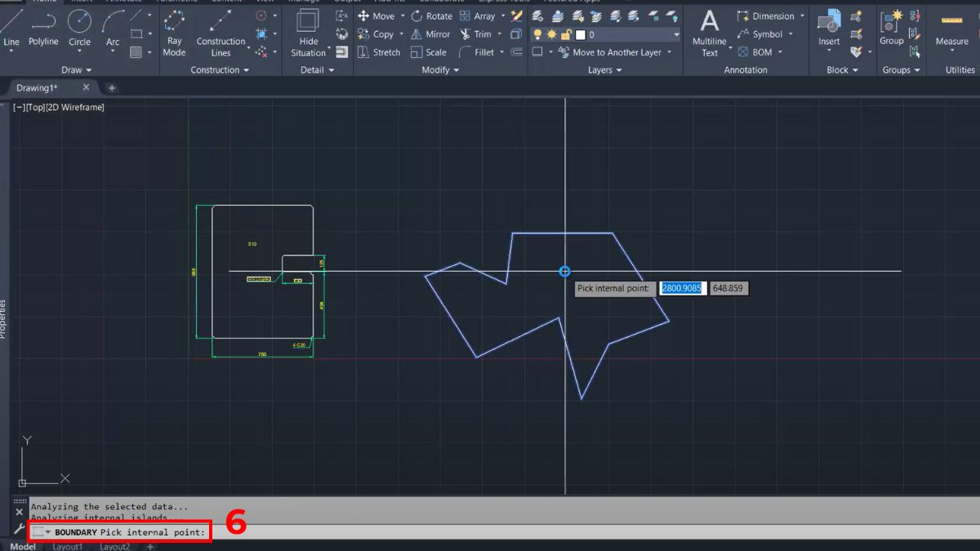Switch to the Model tab
Image resolution: width=980 pixels, height=551 pixels.
[22, 546]
